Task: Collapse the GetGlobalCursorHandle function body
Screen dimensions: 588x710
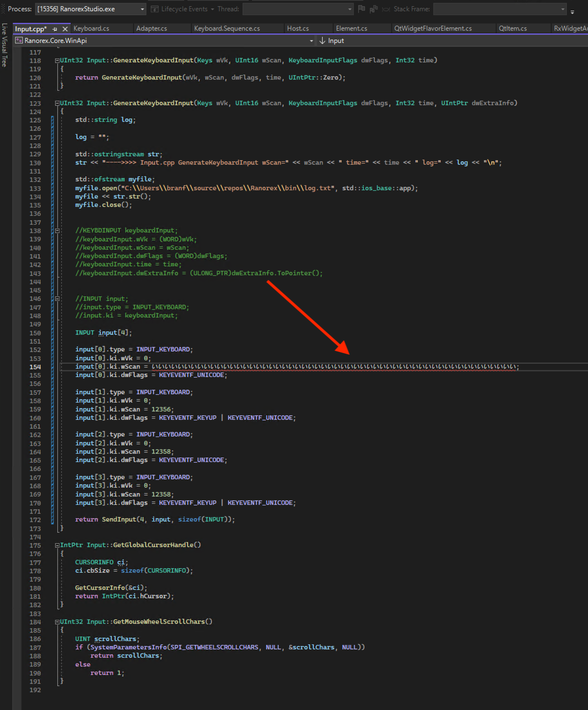Action: point(57,545)
